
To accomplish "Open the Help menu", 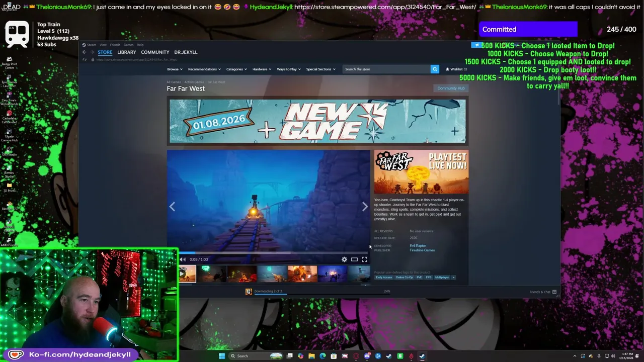I will 140,45.
